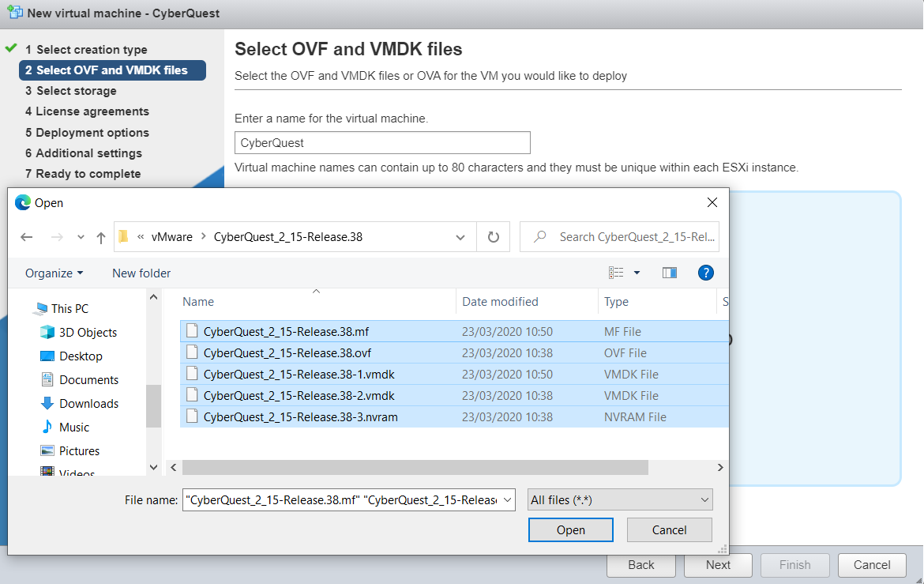Go to step 4 License agreements

coord(87,111)
